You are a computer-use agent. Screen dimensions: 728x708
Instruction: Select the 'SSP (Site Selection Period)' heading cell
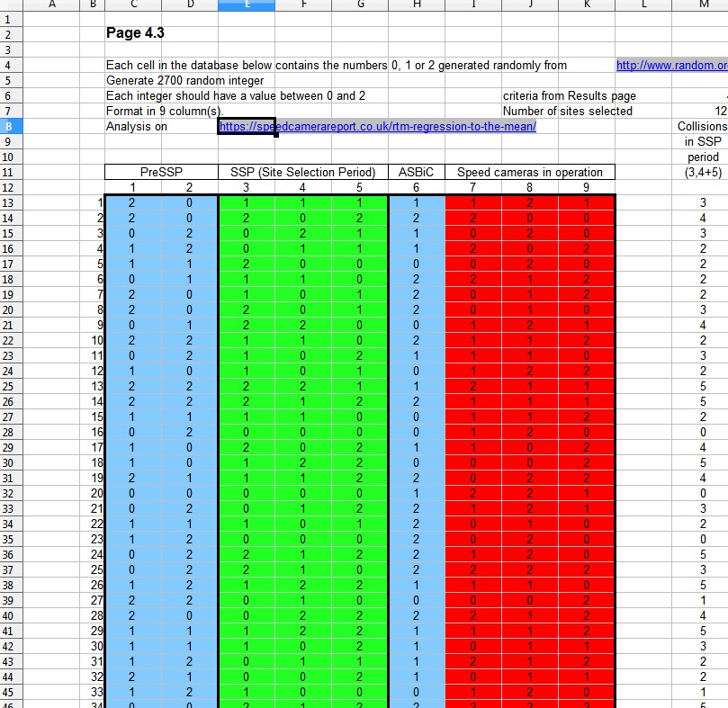click(x=303, y=172)
